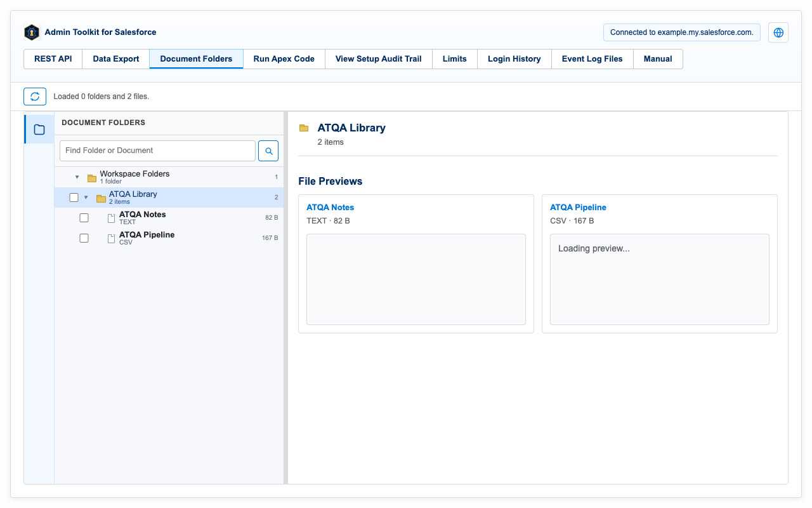Go to the Run Apex Code tab
This screenshot has width=812, height=508.
pyautogui.click(x=284, y=59)
